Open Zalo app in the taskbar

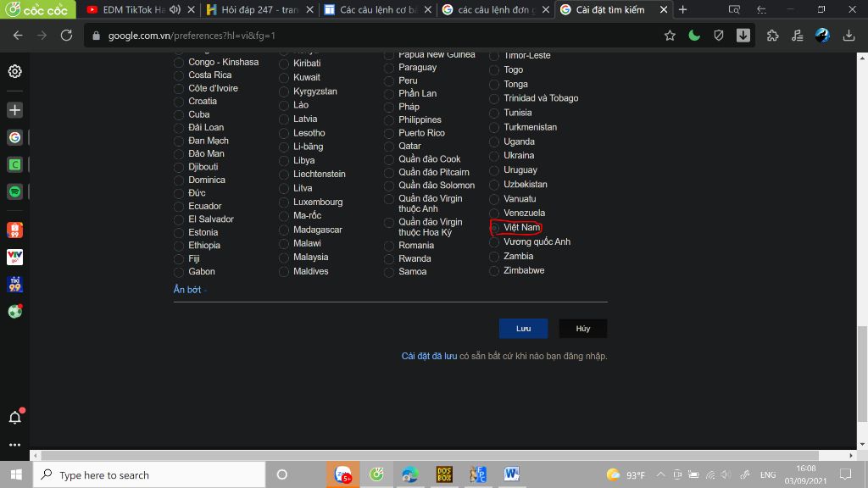click(x=342, y=474)
